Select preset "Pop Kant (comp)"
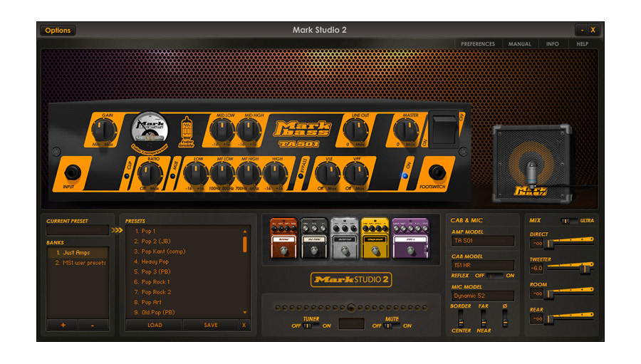Screen dimensions: 641x364 point(164,251)
